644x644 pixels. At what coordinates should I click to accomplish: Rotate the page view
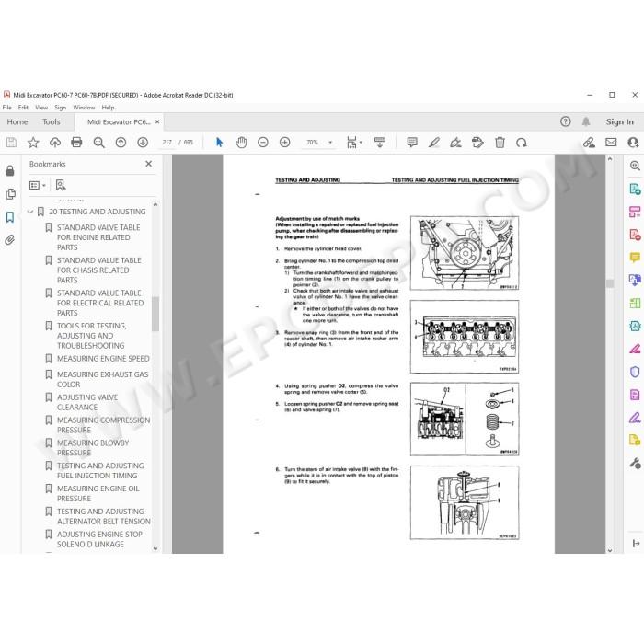(522, 143)
